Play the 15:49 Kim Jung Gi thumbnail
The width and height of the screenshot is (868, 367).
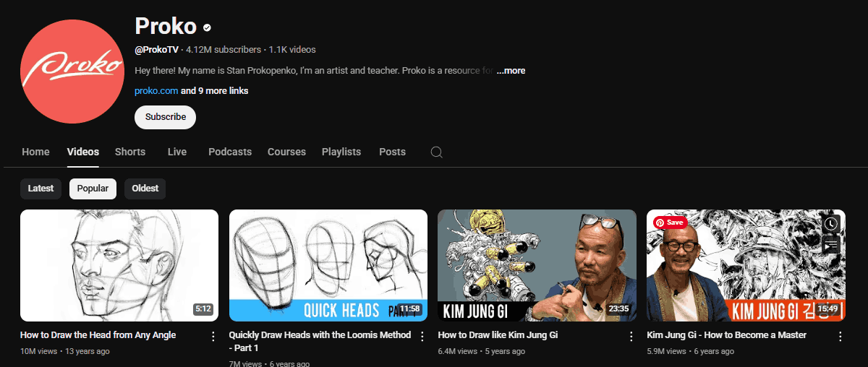pyautogui.click(x=746, y=265)
